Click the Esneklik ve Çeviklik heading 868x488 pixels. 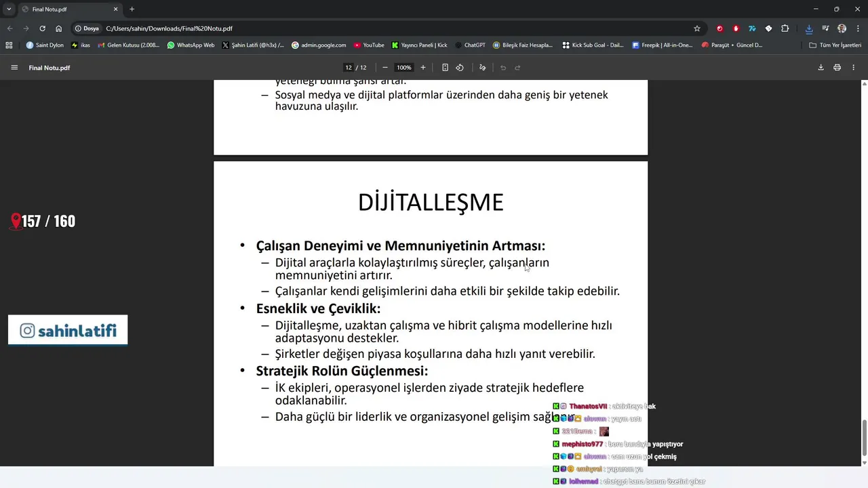click(x=318, y=308)
